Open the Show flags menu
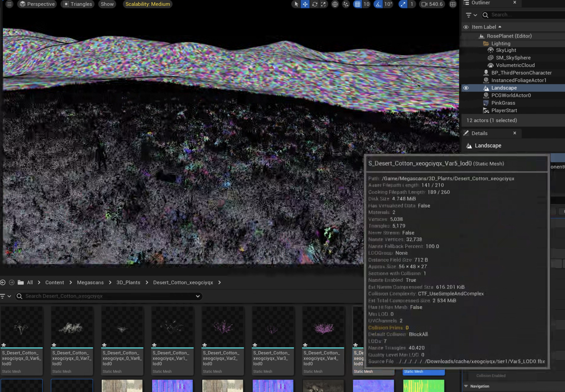565x392 pixels. [x=107, y=4]
